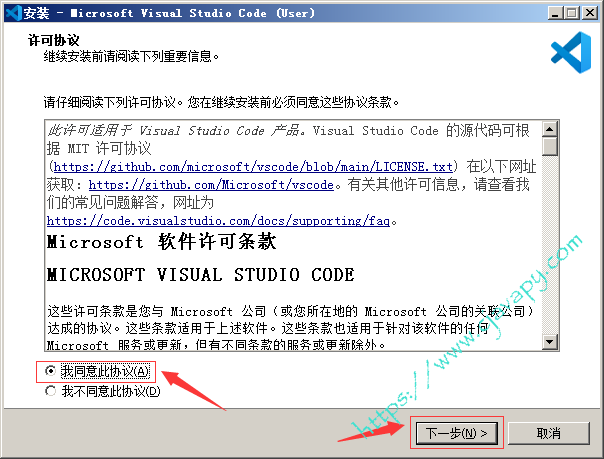Click the paragraph starting '这些许可条款是您与'
Image resolution: width=604 pixels, height=459 pixels.
click(x=291, y=328)
